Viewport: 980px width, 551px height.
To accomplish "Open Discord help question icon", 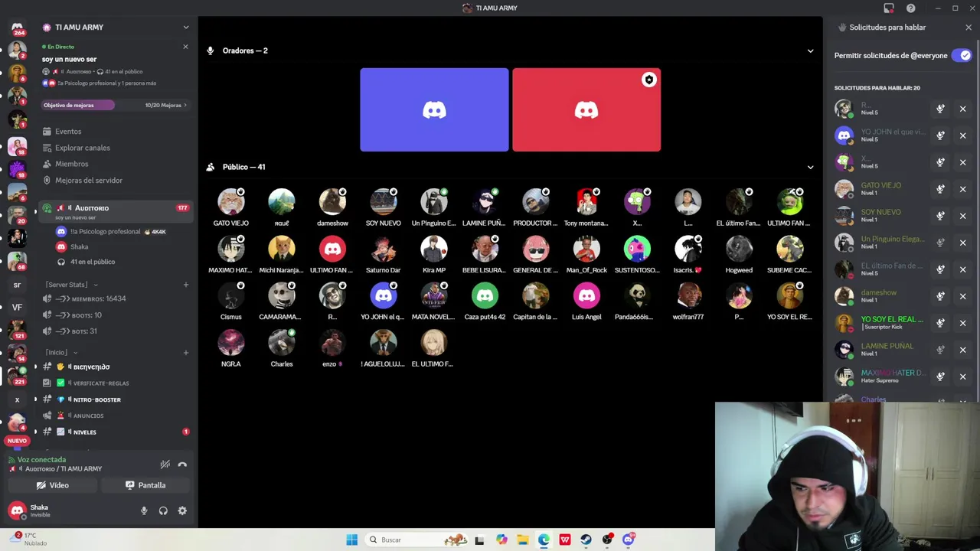I will click(910, 8).
